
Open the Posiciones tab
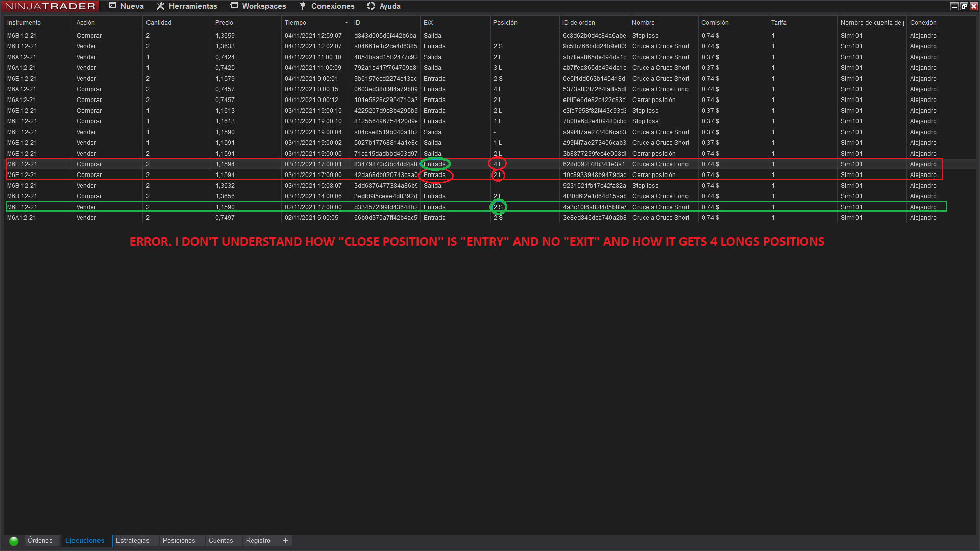click(x=179, y=541)
